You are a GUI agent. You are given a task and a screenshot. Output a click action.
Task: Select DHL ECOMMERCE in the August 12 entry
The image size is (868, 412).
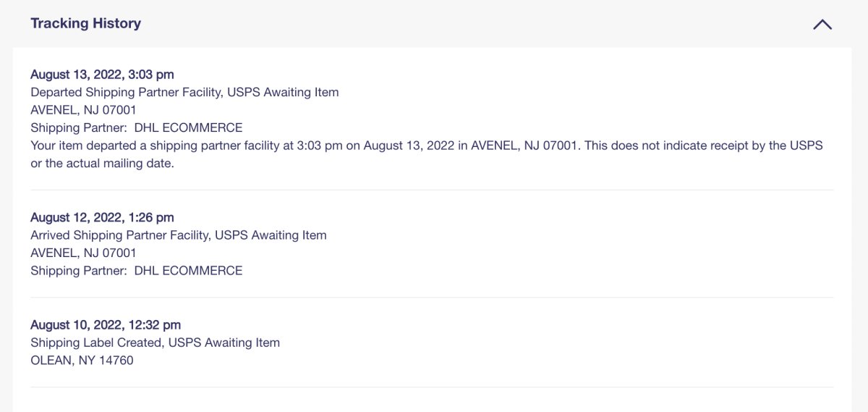click(x=188, y=271)
